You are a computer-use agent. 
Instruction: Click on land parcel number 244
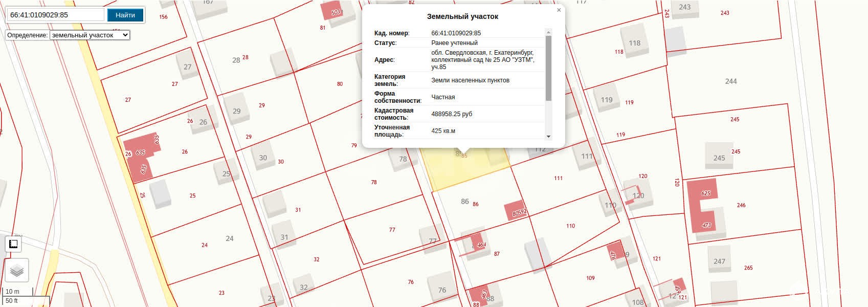pyautogui.click(x=730, y=81)
